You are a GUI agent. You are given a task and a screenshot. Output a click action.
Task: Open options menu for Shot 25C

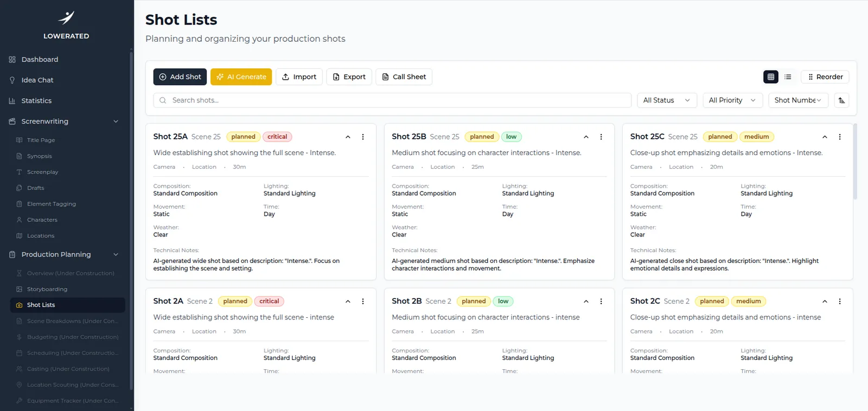840,137
